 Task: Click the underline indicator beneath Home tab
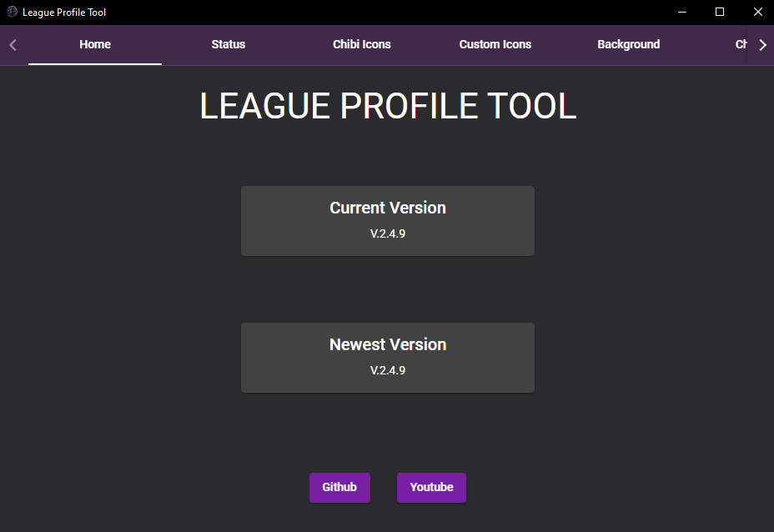tap(94, 62)
